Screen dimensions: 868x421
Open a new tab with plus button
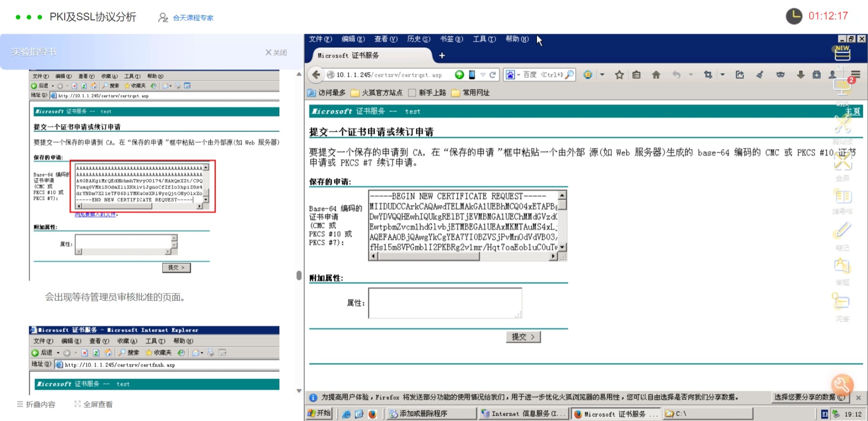[x=442, y=55]
